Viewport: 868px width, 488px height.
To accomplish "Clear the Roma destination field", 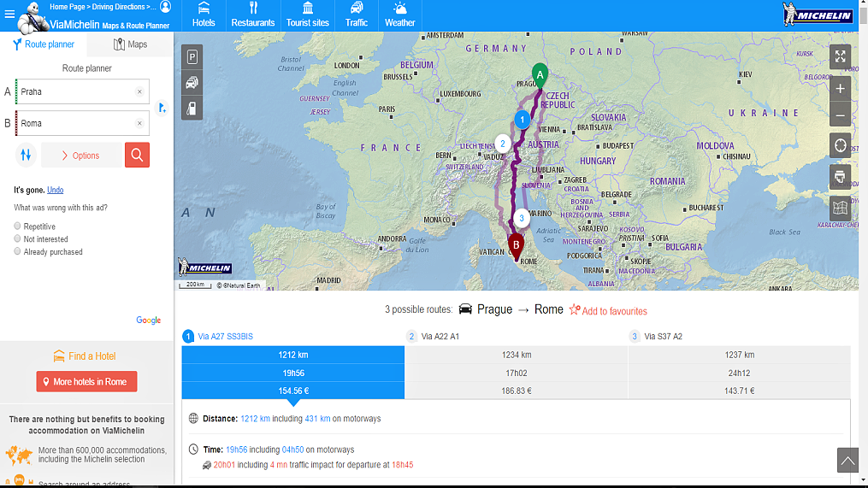I will tap(139, 123).
